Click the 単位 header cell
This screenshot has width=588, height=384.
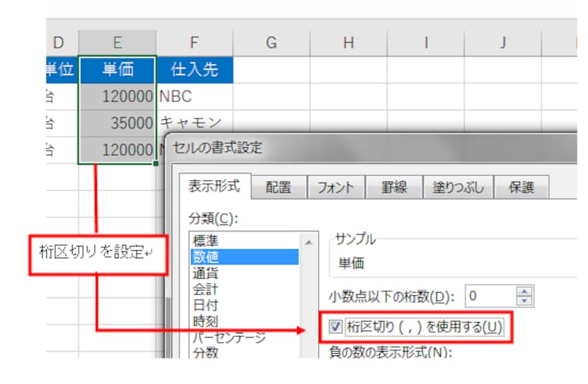[62, 69]
